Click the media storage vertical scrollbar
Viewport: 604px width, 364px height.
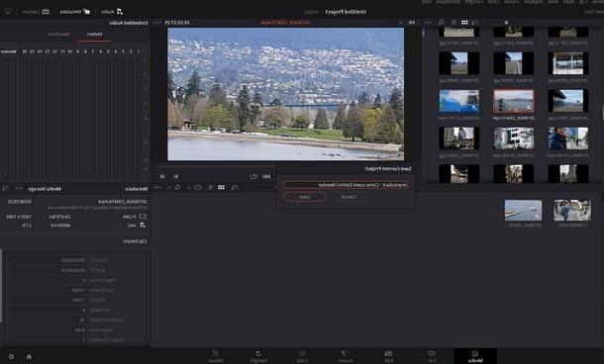point(424,34)
